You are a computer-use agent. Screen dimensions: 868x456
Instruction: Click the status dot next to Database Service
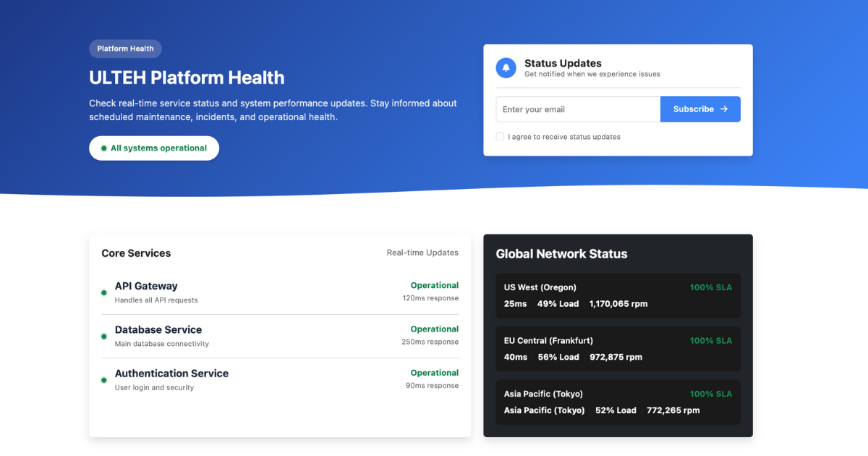103,335
